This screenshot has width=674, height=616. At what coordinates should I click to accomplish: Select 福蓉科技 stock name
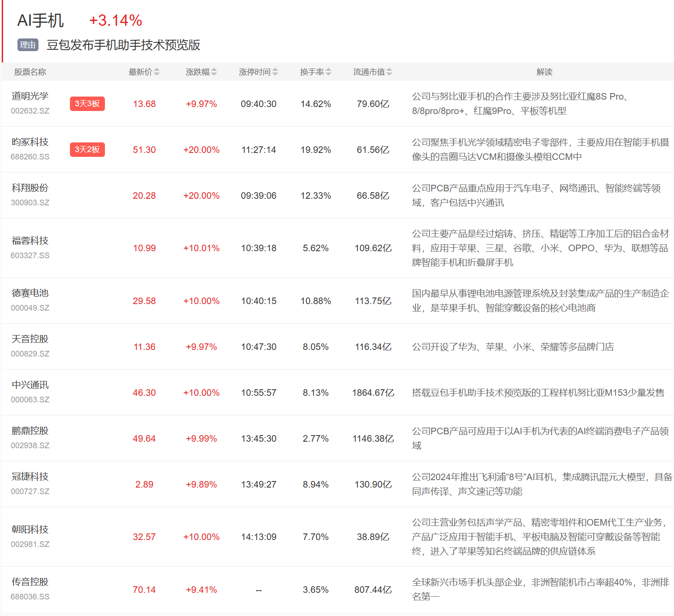[x=30, y=241]
